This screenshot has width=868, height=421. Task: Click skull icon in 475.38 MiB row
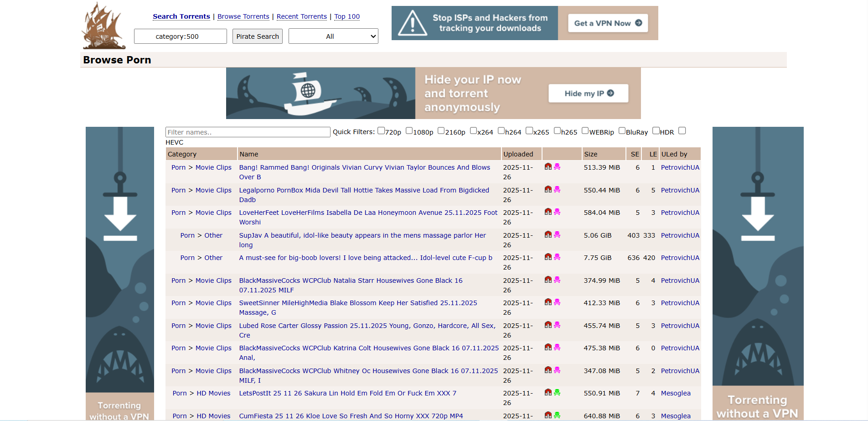tap(557, 348)
